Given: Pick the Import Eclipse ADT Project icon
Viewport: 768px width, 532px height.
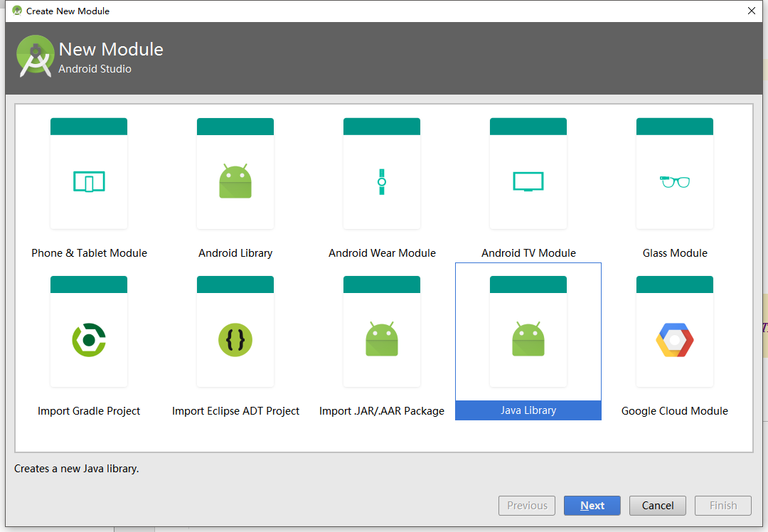Looking at the screenshot, I should click(x=235, y=339).
